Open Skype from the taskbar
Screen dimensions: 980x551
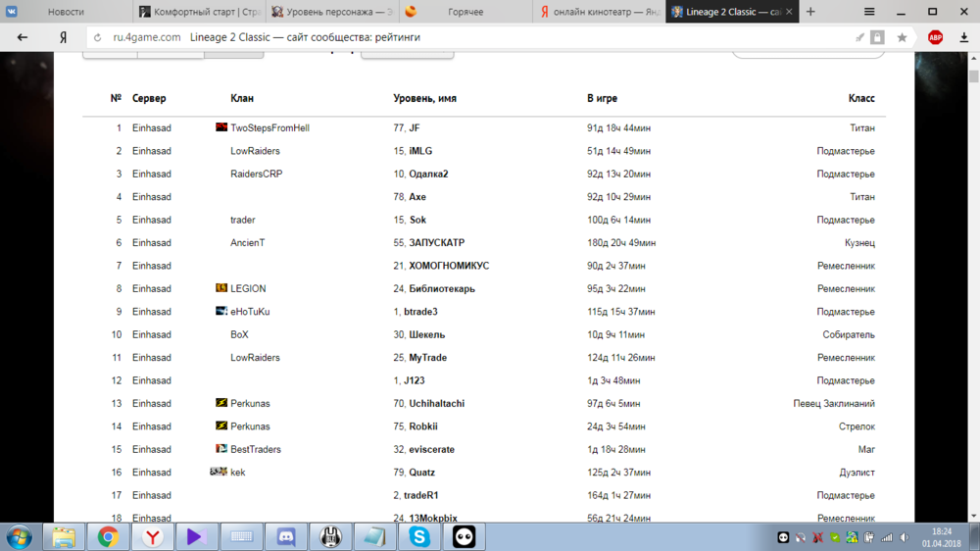[x=419, y=536]
